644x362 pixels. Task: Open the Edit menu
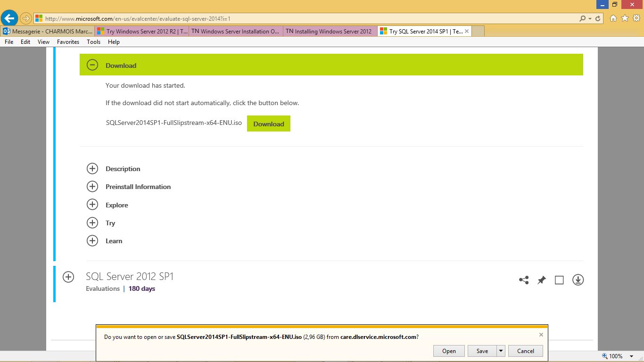coord(25,42)
